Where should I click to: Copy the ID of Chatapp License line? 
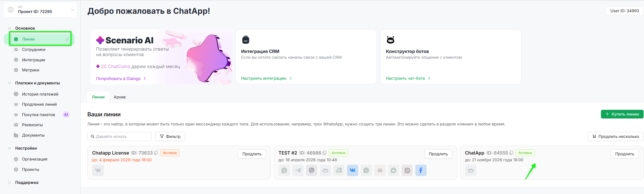point(156,153)
